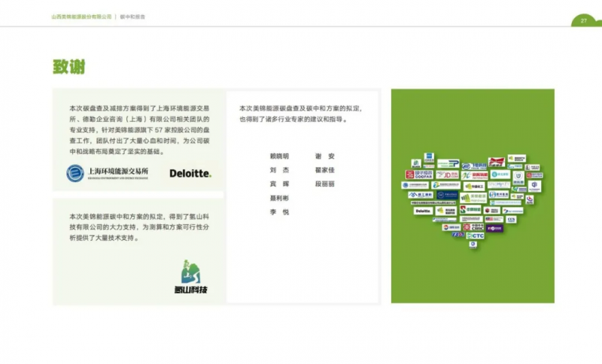The image size is (602, 364).
Task: Click the dark navy logo in the heart
Action: [x=447, y=195]
